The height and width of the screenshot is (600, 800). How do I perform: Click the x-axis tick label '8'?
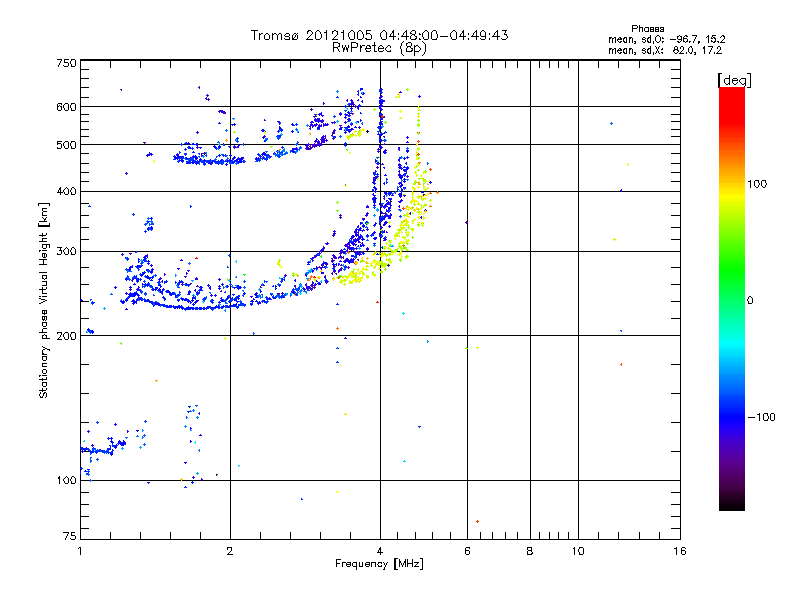click(x=530, y=551)
